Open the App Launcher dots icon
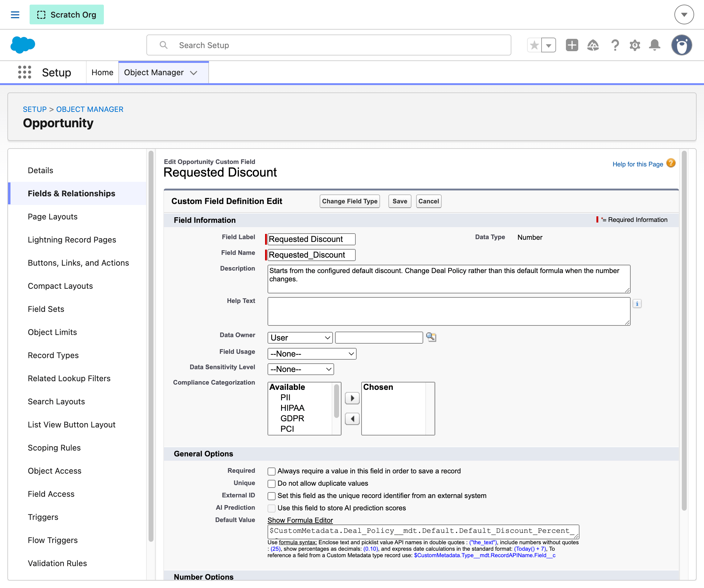 (24, 72)
